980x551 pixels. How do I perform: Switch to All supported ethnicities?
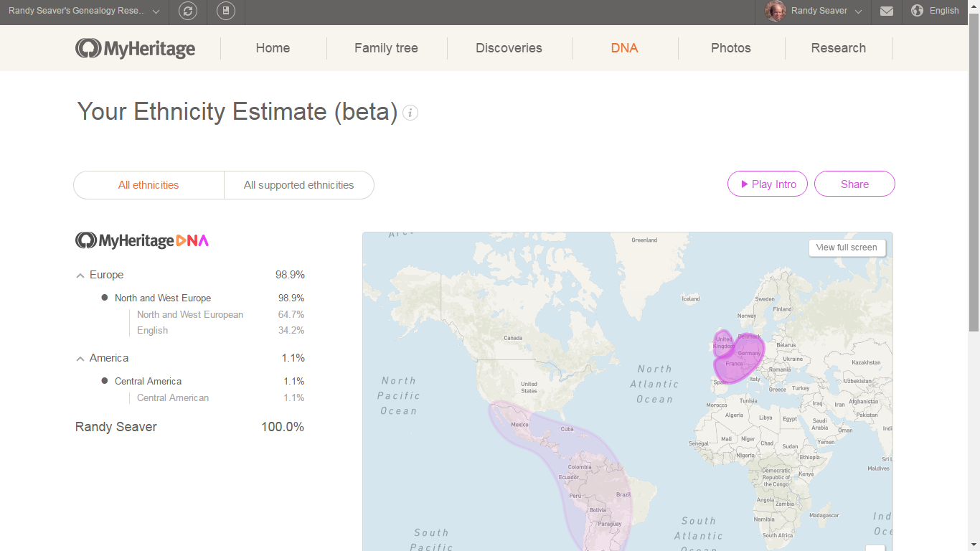pos(298,185)
